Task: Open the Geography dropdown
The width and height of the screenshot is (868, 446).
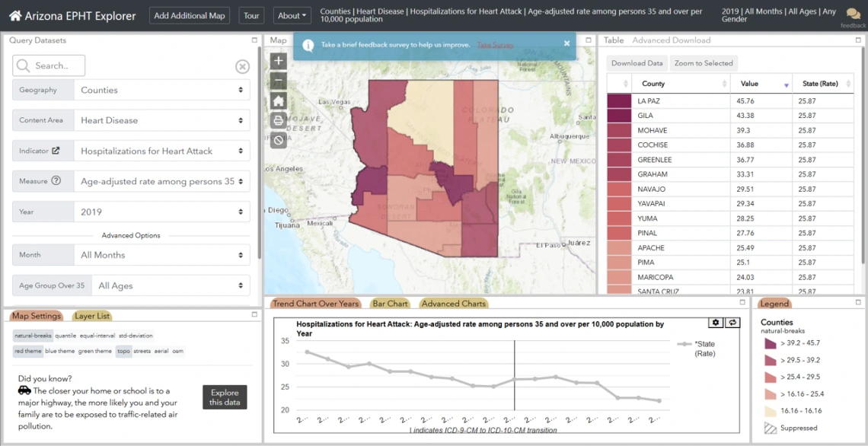Action: click(161, 90)
